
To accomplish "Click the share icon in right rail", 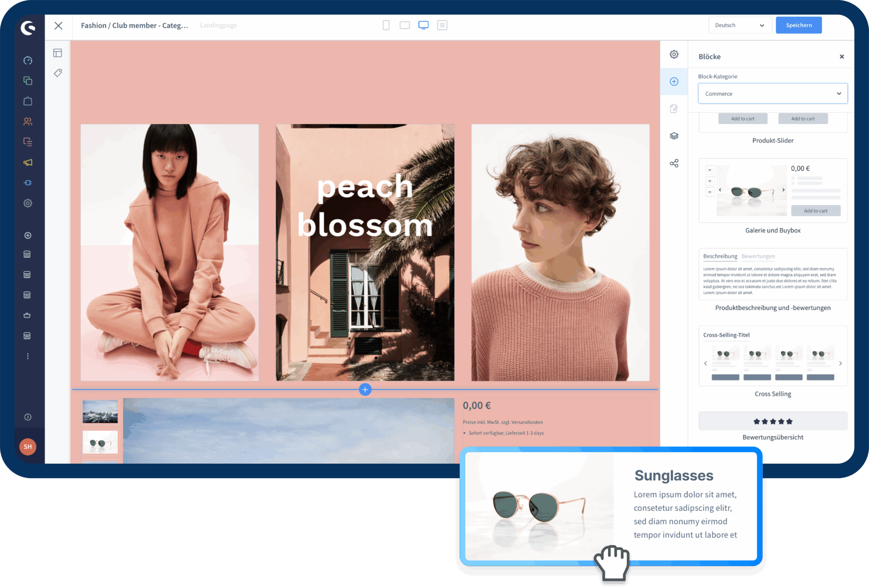I will tap(674, 163).
